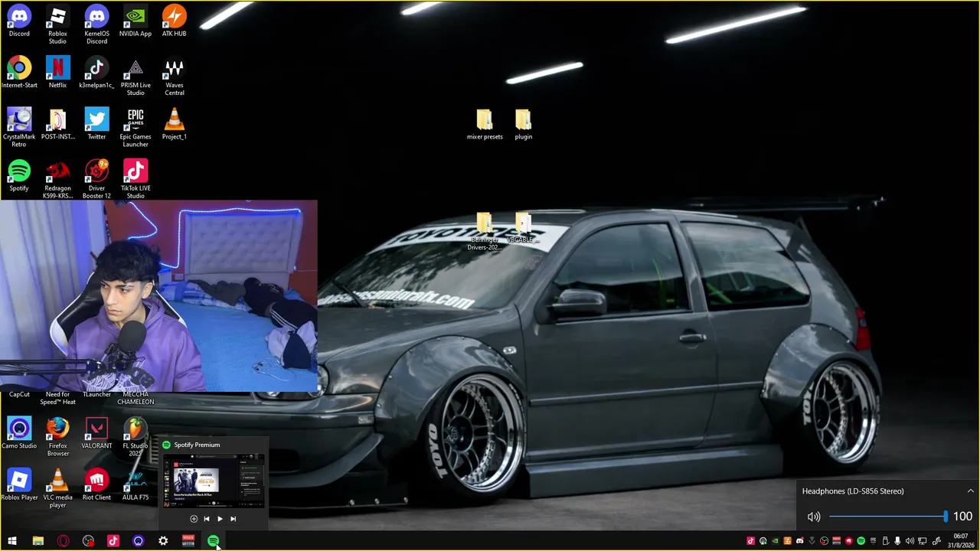The width and height of the screenshot is (980, 551).
Task: Click the Redragon K599-KRS desktop icon
Action: pyautogui.click(x=57, y=179)
